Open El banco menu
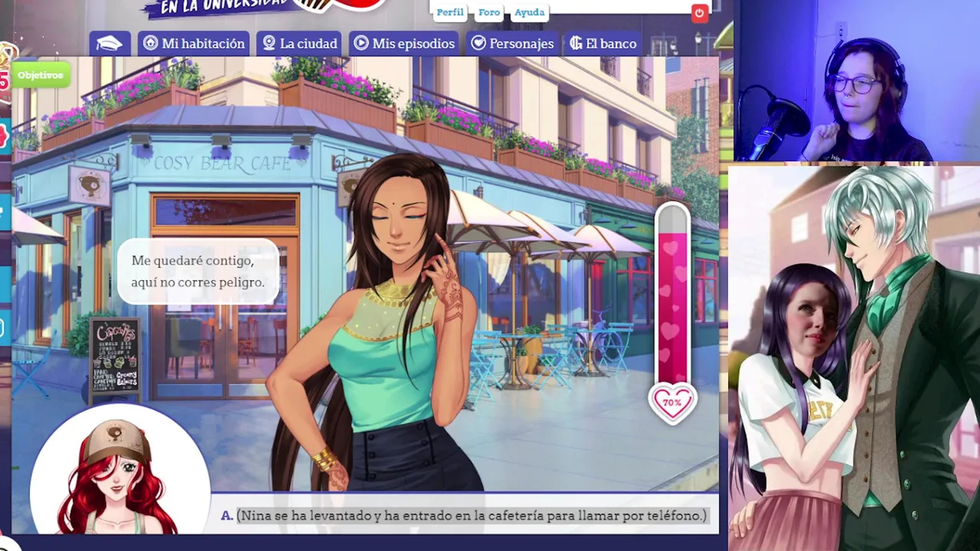Viewport: 980px width, 551px height. pyautogui.click(x=603, y=44)
